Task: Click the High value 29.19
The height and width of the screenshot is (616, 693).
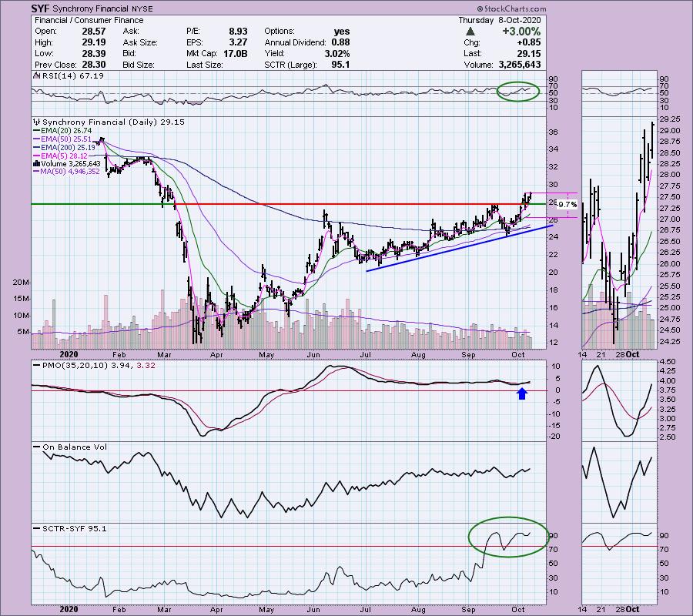Action: 93,42
